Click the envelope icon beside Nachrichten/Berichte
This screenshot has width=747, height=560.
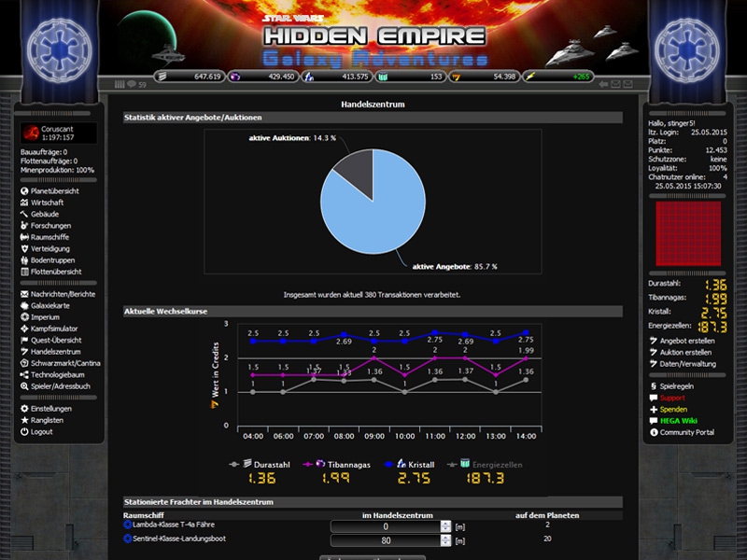(x=24, y=294)
